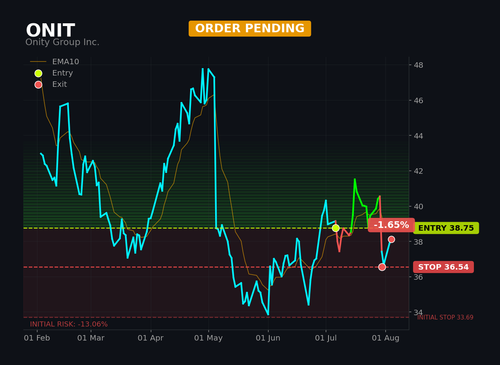Click the 01 Aug date axis label
Screen dimensions: 500x365
pyautogui.click(x=385, y=338)
